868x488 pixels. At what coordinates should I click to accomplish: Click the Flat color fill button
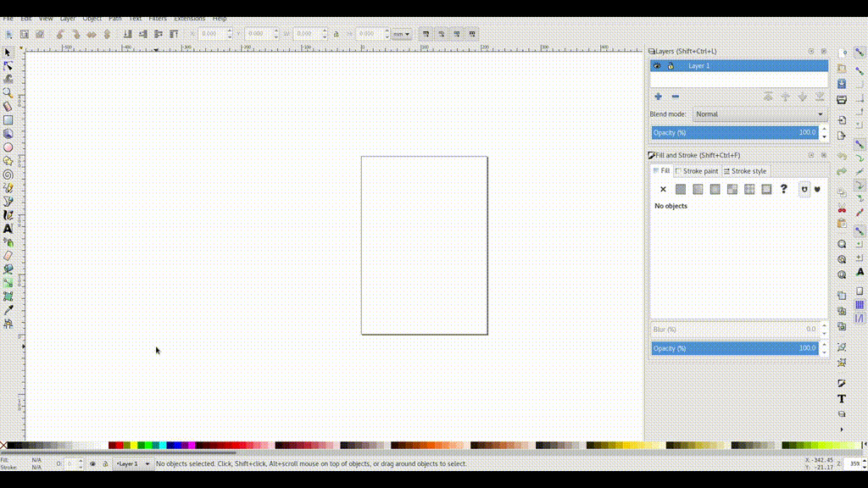pyautogui.click(x=681, y=189)
